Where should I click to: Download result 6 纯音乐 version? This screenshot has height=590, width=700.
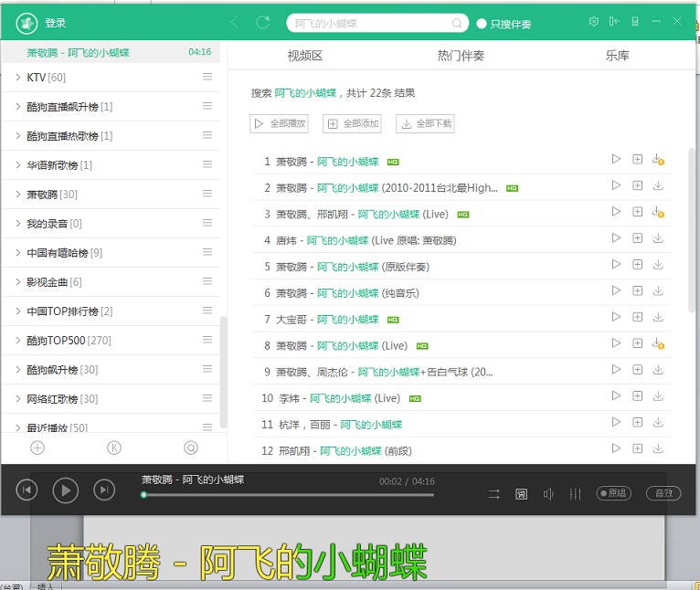[658, 291]
